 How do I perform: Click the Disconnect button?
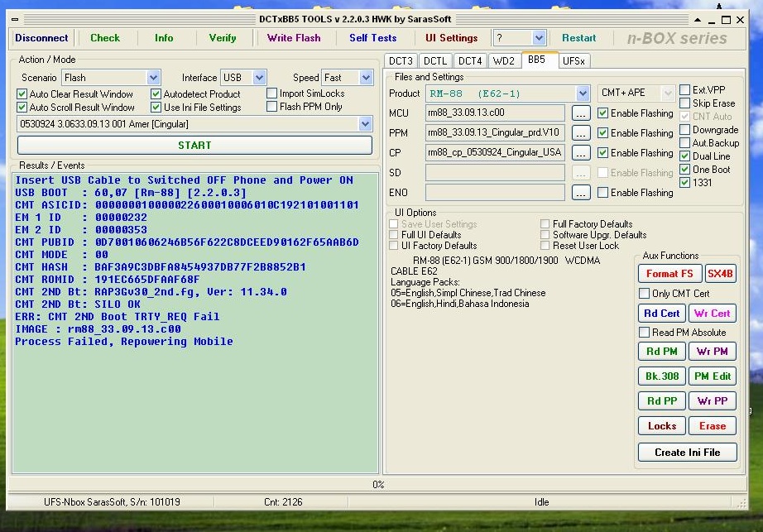pos(41,38)
